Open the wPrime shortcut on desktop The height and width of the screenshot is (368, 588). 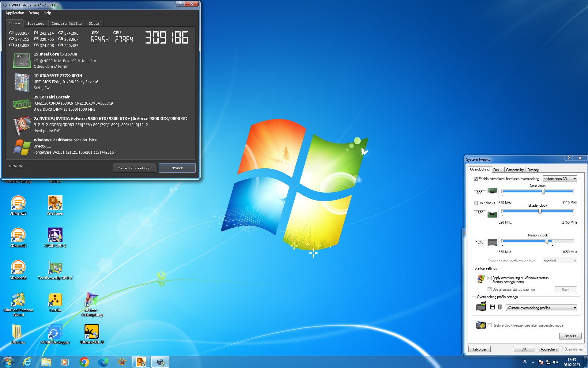[92, 304]
